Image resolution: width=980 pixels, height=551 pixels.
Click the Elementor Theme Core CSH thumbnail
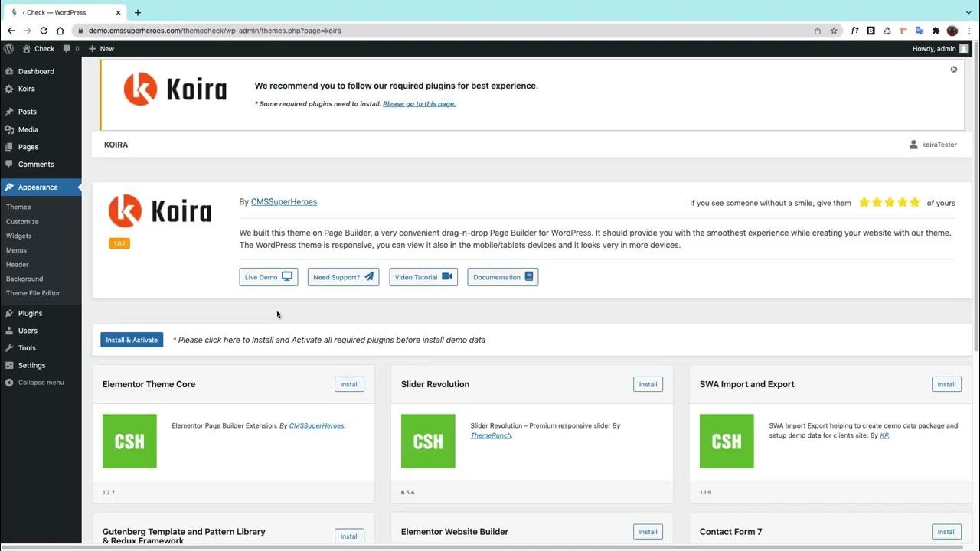129,442
